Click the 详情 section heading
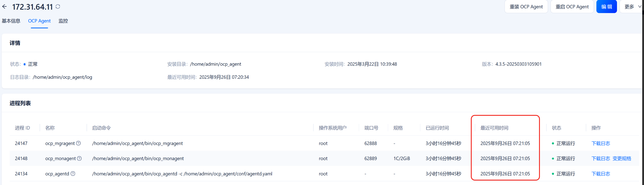This screenshot has height=185, width=644. 15,43
